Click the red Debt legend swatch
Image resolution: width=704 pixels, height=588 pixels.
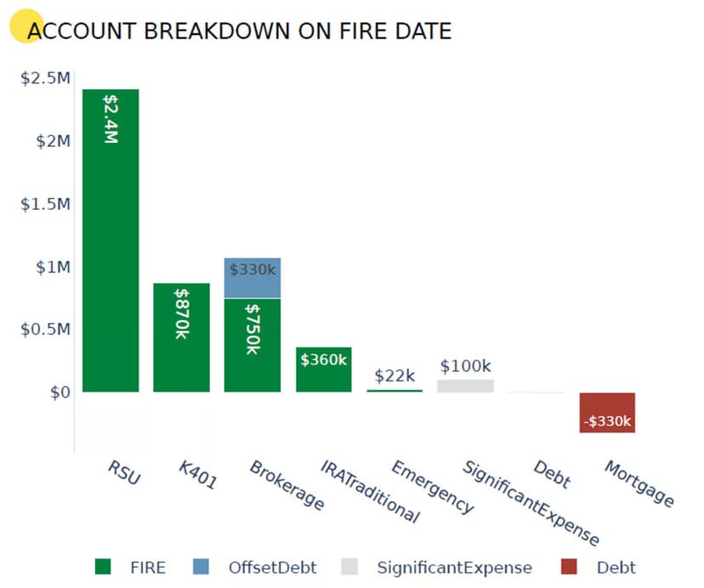pos(571,567)
